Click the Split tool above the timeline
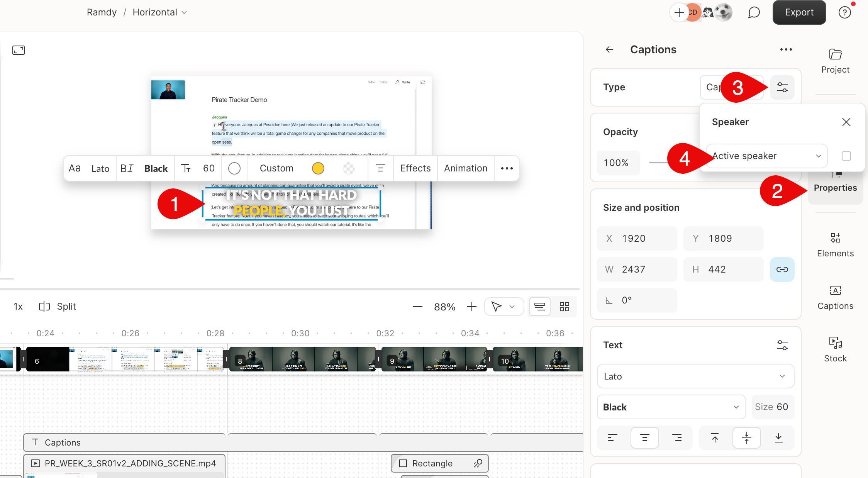The image size is (868, 478). [x=57, y=306]
